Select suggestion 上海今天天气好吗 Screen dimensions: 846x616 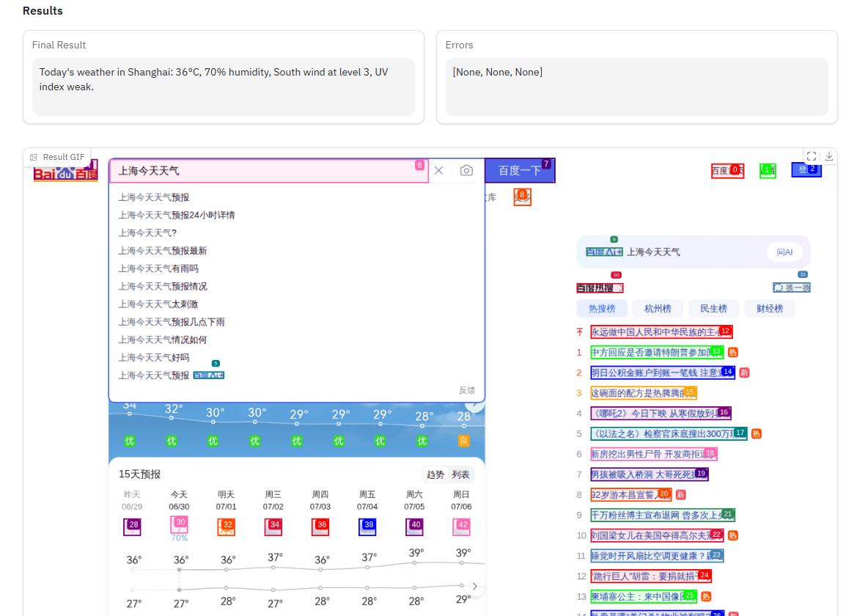point(154,357)
